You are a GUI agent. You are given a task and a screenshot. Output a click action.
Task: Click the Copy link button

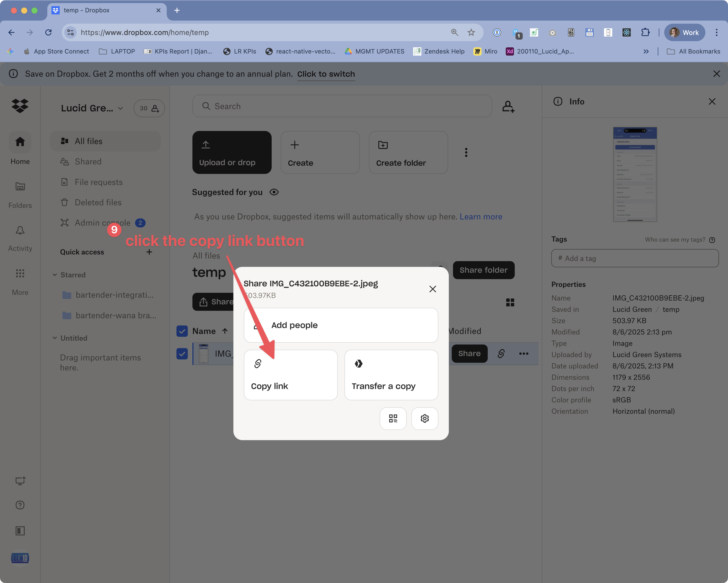click(290, 375)
